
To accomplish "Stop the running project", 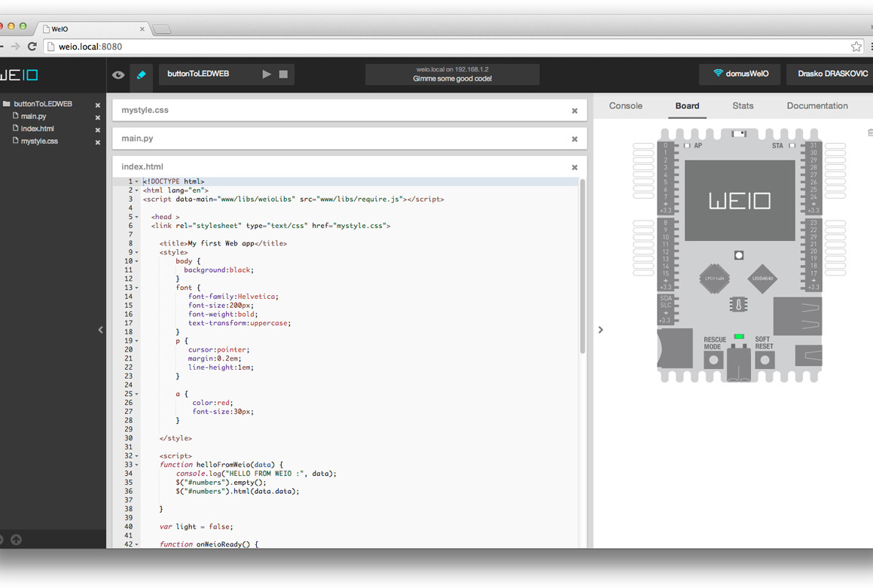I will click(283, 74).
